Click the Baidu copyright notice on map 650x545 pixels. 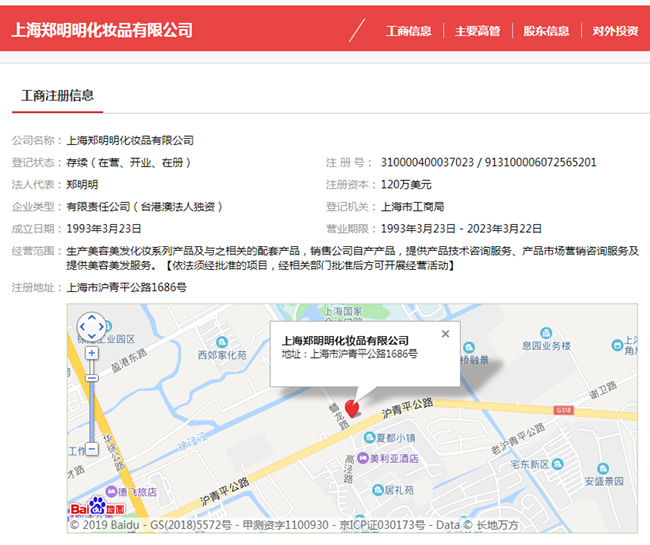(294, 525)
